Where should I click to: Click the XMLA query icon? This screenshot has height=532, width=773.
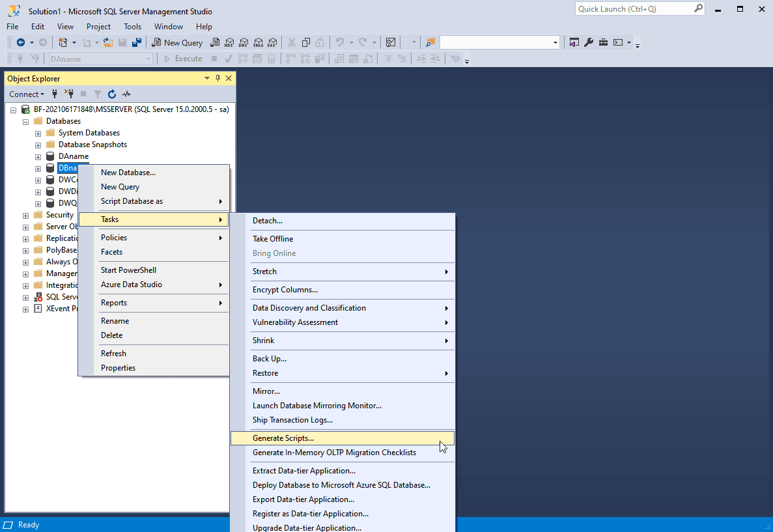pyautogui.click(x=259, y=42)
